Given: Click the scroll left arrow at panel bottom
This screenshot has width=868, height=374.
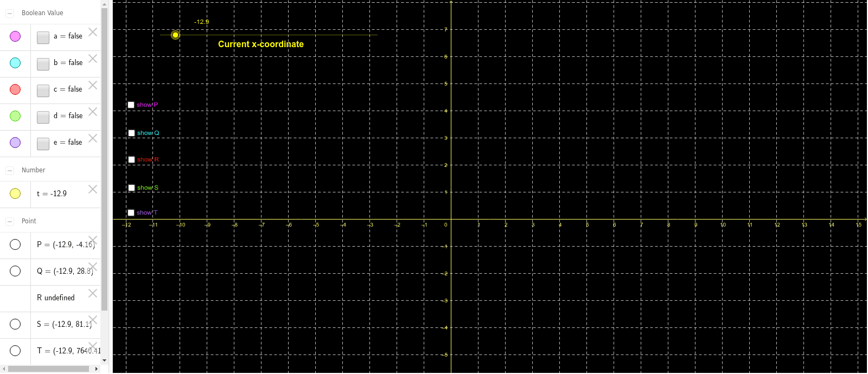Looking at the screenshot, I should click(x=4, y=369).
